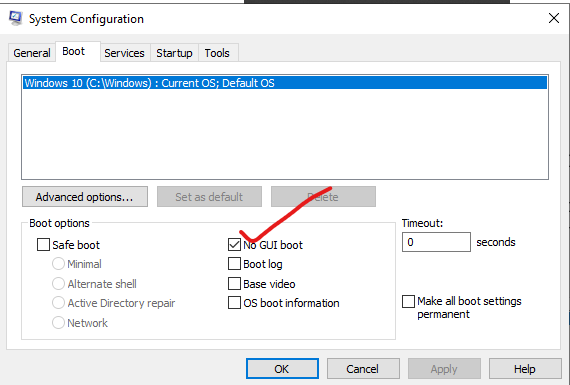Viewport: 570px width, 385px height.
Task: Click the Timeout seconds input field
Action: click(x=436, y=242)
